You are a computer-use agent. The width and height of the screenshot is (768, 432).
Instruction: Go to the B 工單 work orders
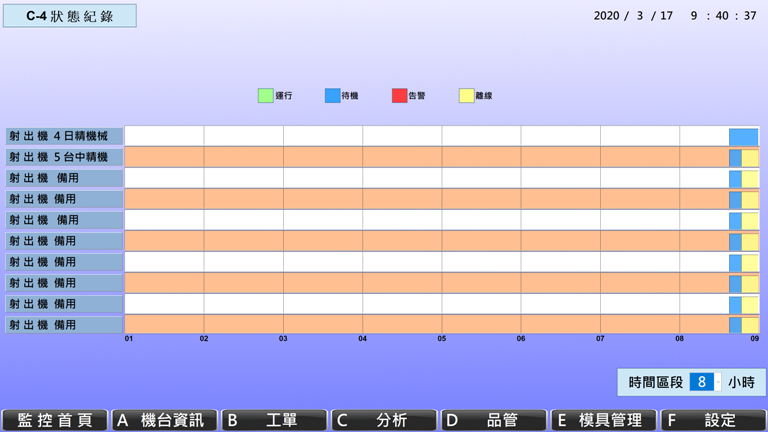point(274,420)
